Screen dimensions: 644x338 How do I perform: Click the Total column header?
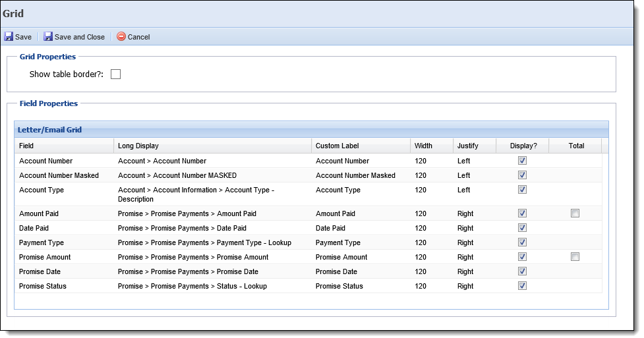pos(576,146)
